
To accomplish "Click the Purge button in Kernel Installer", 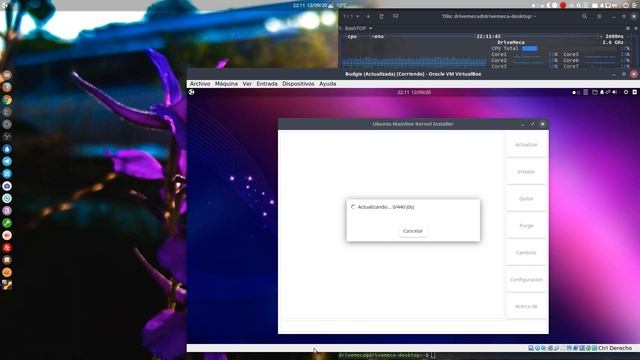I will click(526, 226).
